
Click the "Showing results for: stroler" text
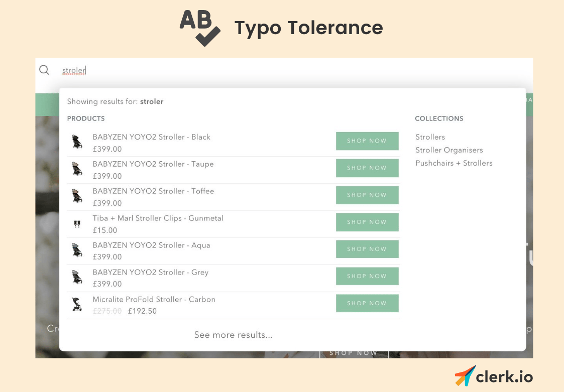[115, 101]
